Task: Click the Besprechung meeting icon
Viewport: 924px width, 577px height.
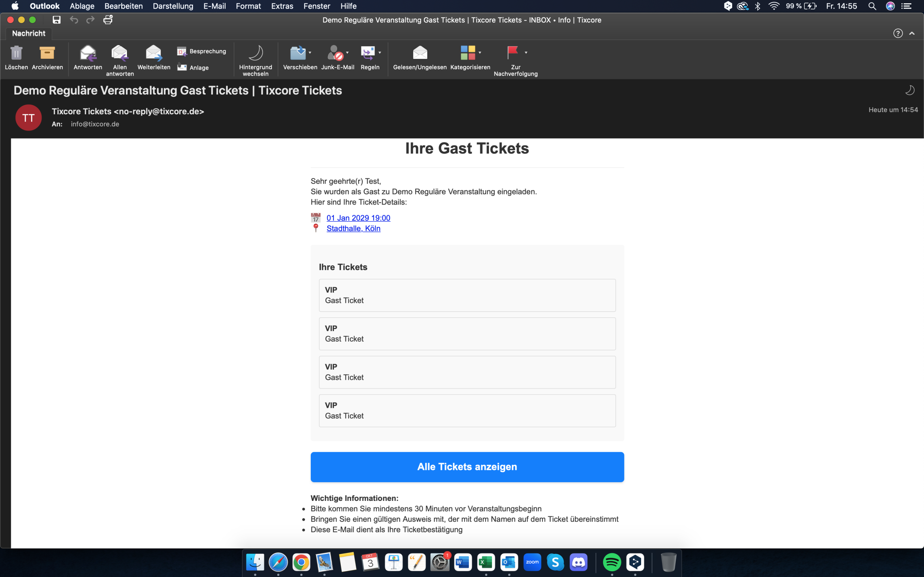Action: [x=182, y=51]
